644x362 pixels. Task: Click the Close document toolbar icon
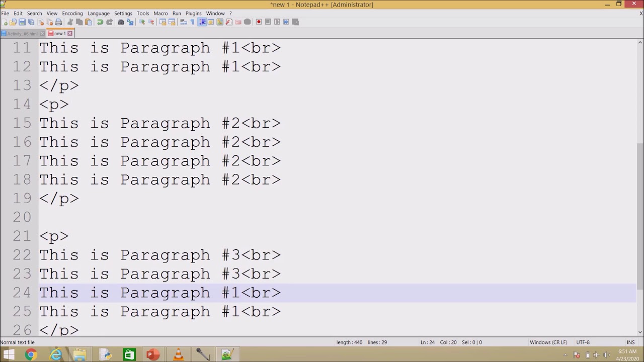point(41,22)
